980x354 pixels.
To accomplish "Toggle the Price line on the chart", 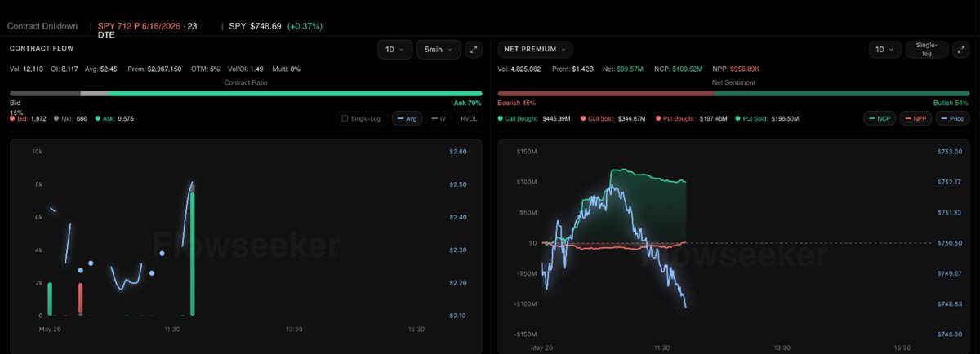I will (x=954, y=118).
